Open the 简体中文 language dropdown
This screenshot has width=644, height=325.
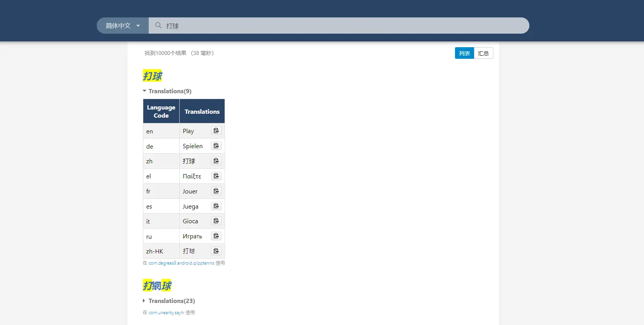122,26
